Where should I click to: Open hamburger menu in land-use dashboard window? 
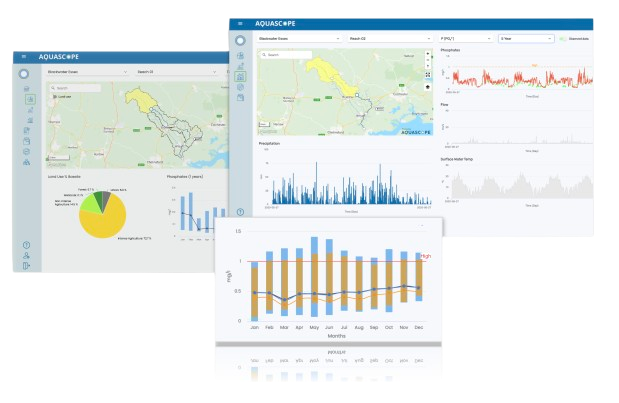coord(24,57)
